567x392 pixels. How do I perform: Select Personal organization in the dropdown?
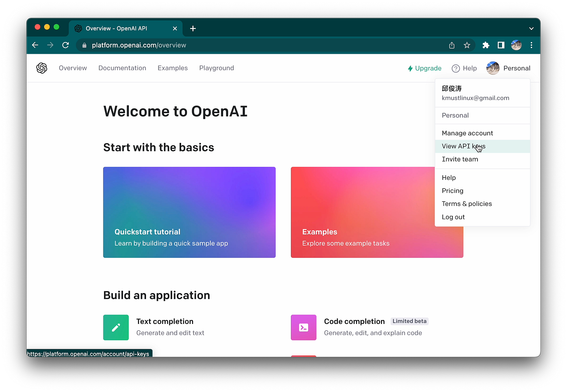click(x=482, y=116)
